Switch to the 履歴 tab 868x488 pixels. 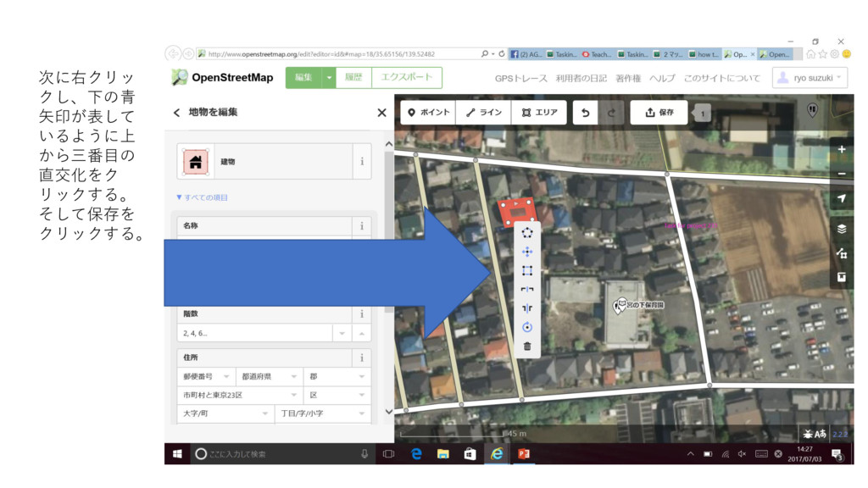click(x=353, y=77)
